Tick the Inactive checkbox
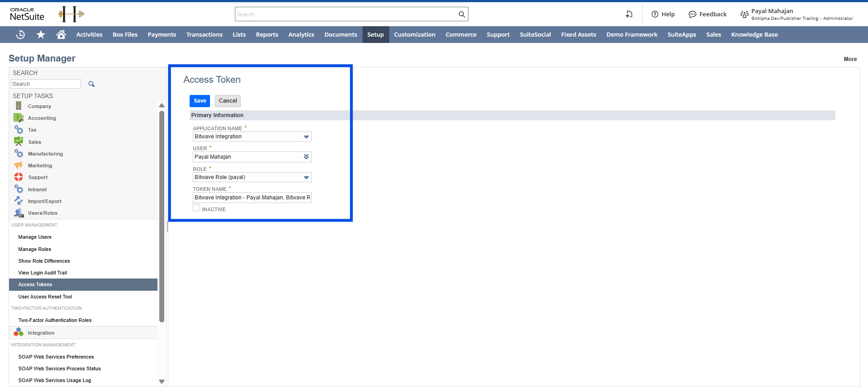 pyautogui.click(x=196, y=208)
